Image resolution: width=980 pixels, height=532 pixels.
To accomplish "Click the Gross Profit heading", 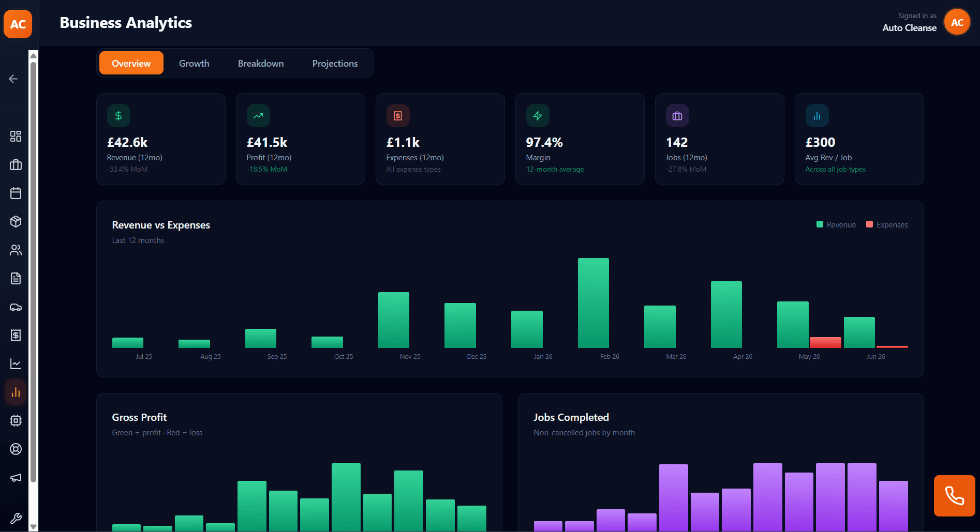I will click(139, 417).
